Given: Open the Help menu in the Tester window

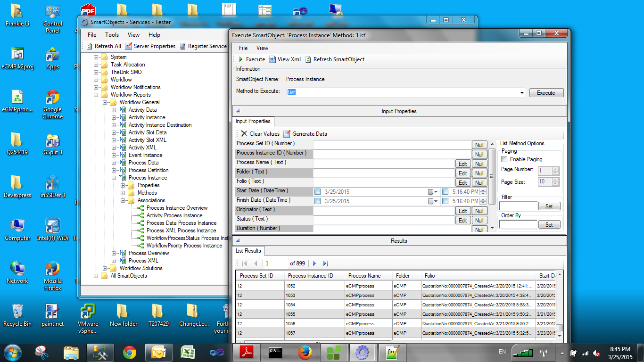Looking at the screenshot, I should coord(154,35).
